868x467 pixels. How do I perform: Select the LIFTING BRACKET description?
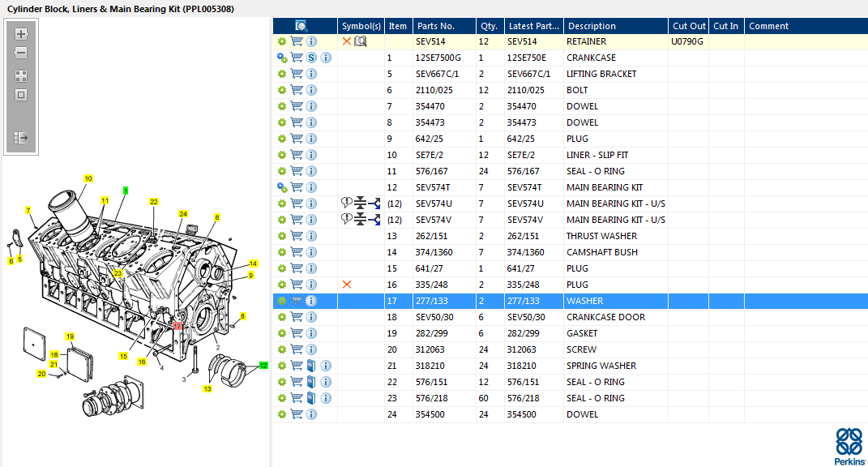(x=601, y=74)
